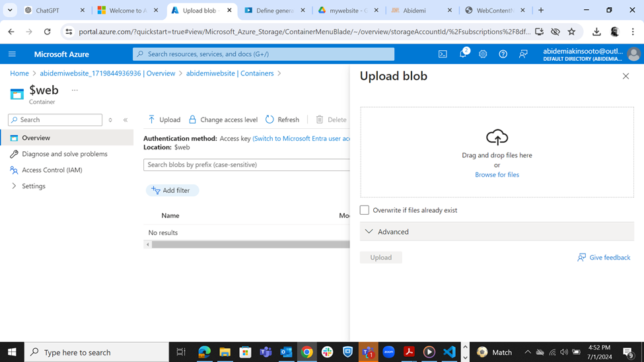Open Visual Studio Code from taskbar

tap(449, 352)
